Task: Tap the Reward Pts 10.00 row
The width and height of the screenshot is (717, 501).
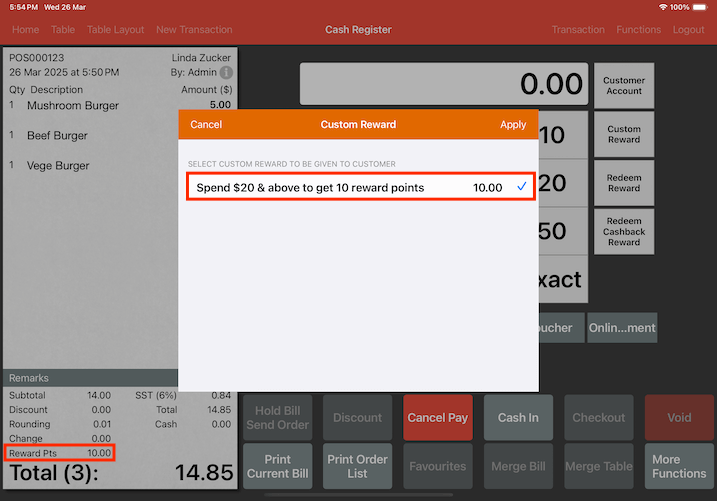Action: click(60, 453)
